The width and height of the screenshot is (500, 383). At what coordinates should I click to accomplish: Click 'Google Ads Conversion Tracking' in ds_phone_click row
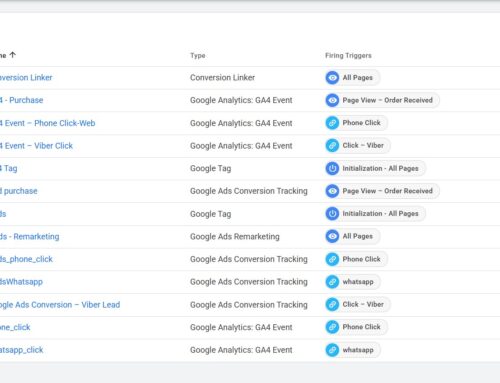click(x=249, y=259)
